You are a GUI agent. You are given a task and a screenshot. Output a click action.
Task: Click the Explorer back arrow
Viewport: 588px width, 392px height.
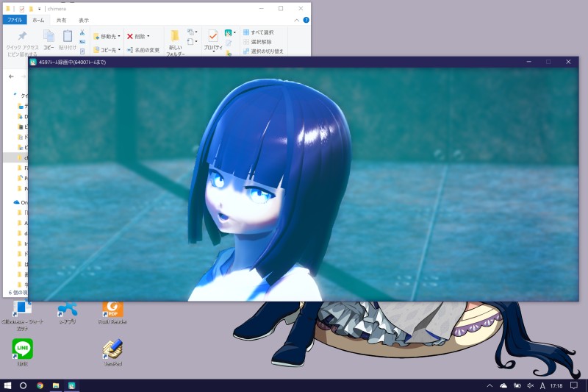(x=11, y=76)
